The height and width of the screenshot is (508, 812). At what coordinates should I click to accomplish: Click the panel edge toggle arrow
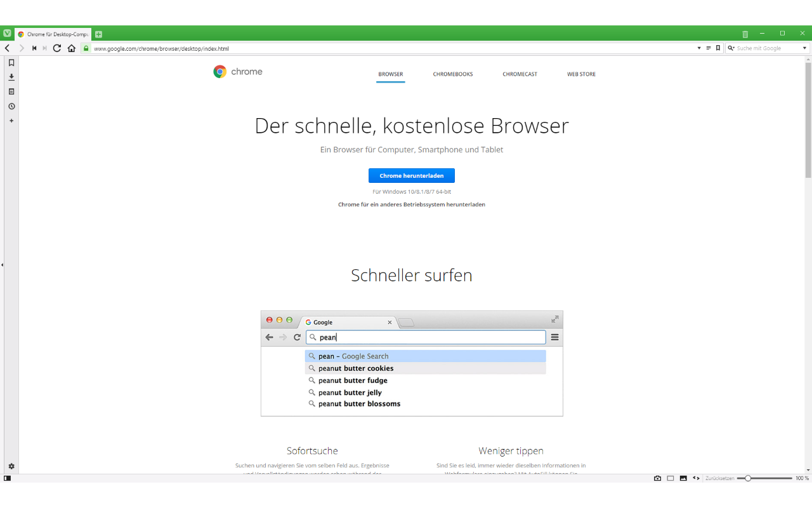click(2, 265)
